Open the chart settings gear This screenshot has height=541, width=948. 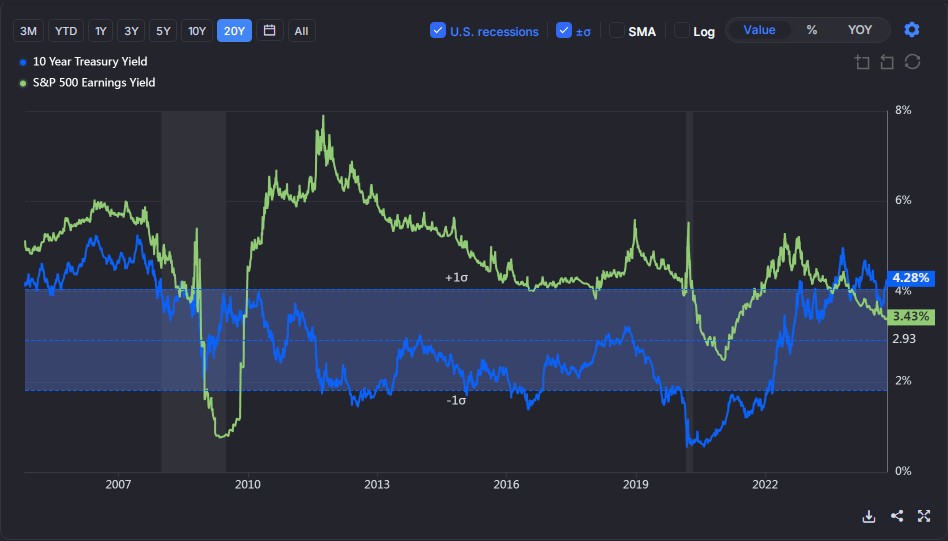point(911,30)
